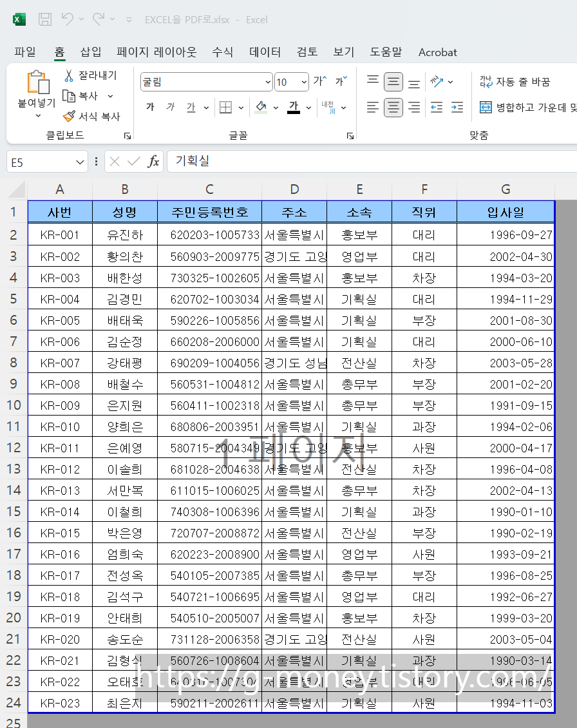
Task: Click the Redo arrow icon
Action: 99,19
